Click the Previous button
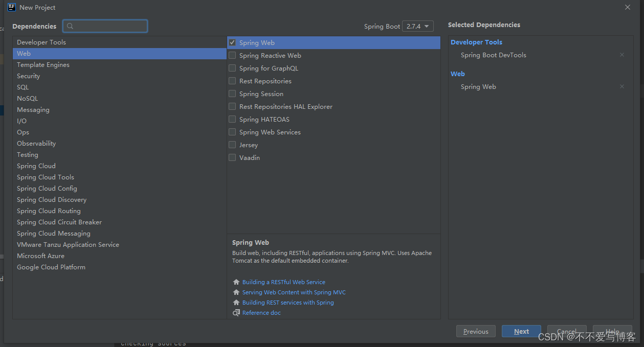The image size is (644, 347). (x=476, y=331)
